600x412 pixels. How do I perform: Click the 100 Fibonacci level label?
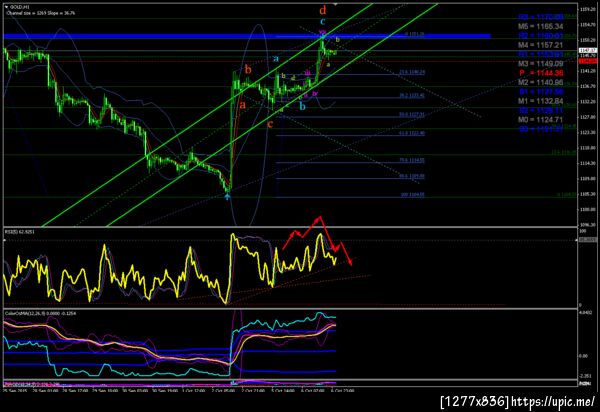[x=412, y=195]
